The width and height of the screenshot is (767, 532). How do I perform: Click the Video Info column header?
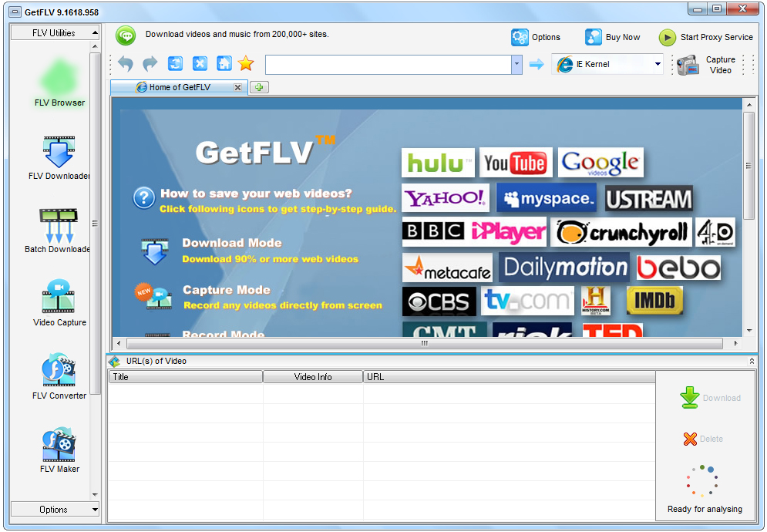click(x=313, y=377)
